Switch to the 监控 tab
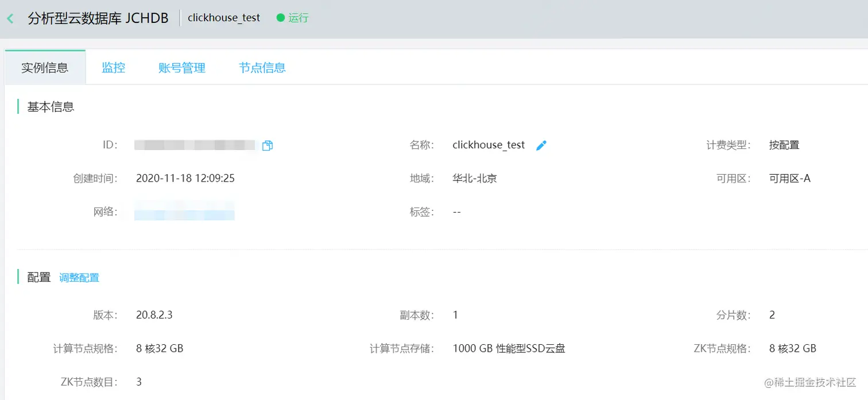Image resolution: width=868 pixels, height=400 pixels. (x=113, y=67)
